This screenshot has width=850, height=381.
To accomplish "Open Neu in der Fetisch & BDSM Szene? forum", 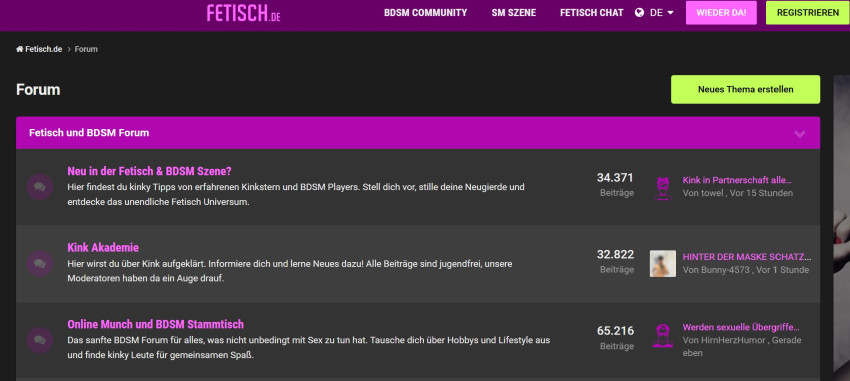I will [150, 171].
